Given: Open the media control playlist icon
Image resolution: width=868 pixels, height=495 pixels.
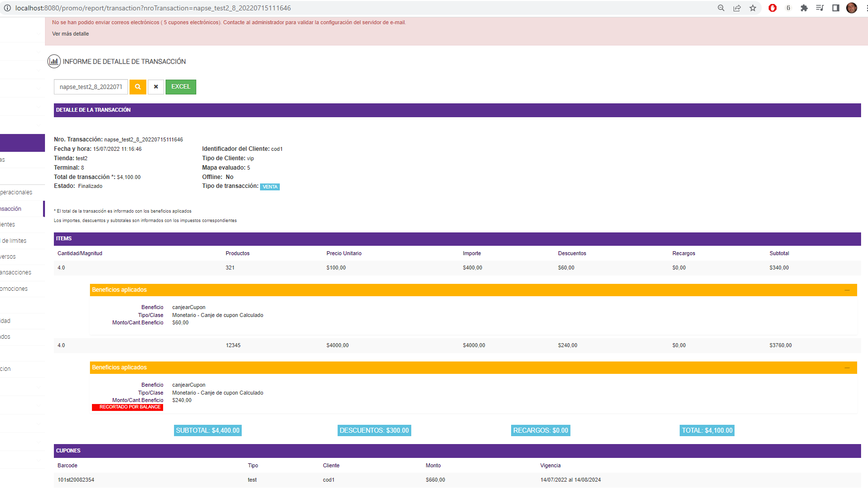Looking at the screenshot, I should 820,8.
